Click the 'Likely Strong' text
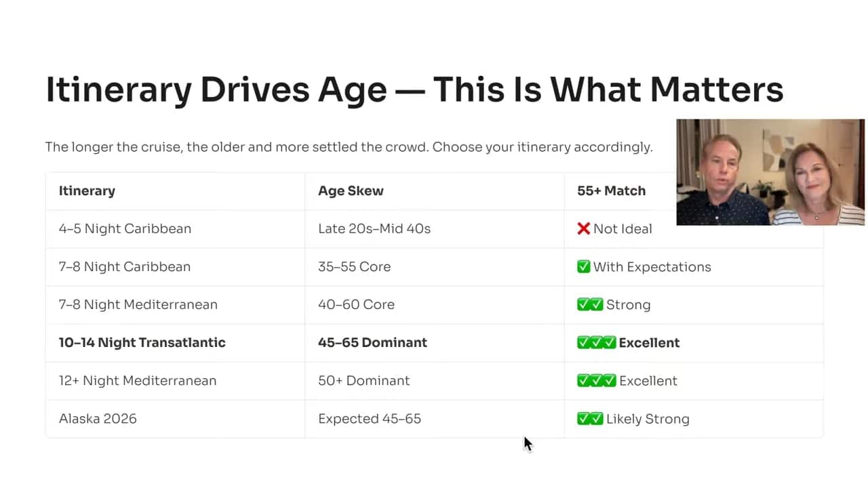This screenshot has height=488, width=868. (x=648, y=419)
